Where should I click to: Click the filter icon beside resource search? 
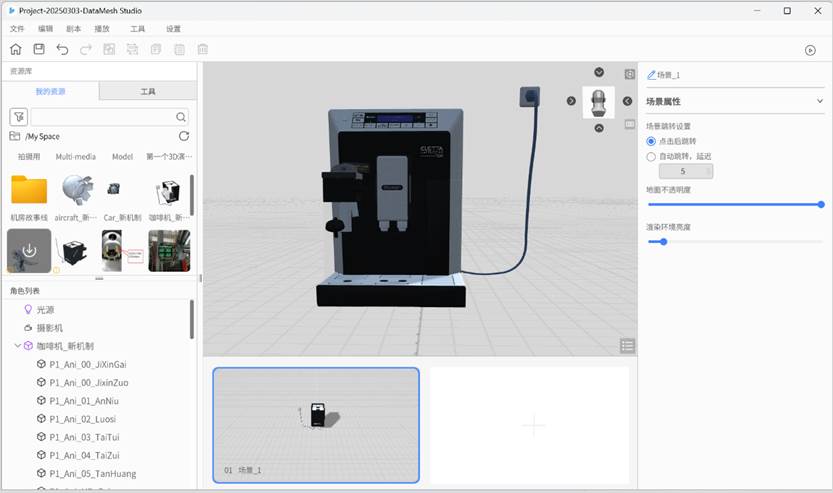[18, 117]
